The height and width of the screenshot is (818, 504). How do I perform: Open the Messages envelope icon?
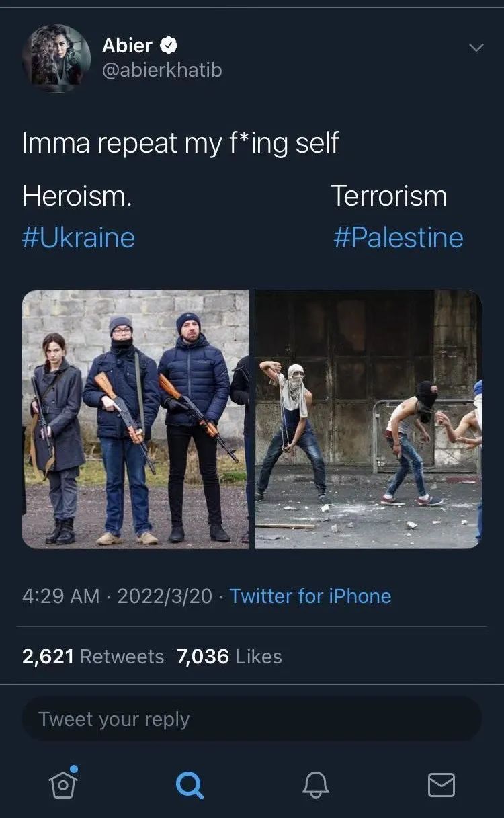point(441,784)
